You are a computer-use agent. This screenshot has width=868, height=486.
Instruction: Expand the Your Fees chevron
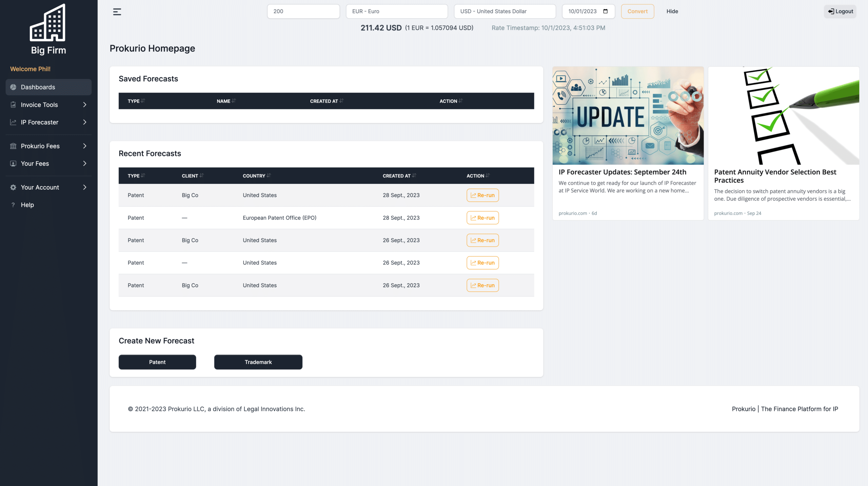pyautogui.click(x=85, y=163)
